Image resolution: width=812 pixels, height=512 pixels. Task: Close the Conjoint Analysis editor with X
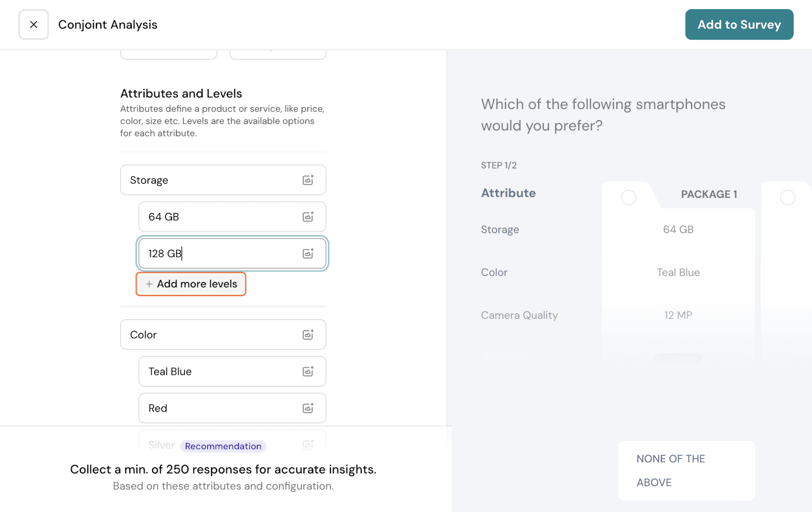(x=33, y=24)
